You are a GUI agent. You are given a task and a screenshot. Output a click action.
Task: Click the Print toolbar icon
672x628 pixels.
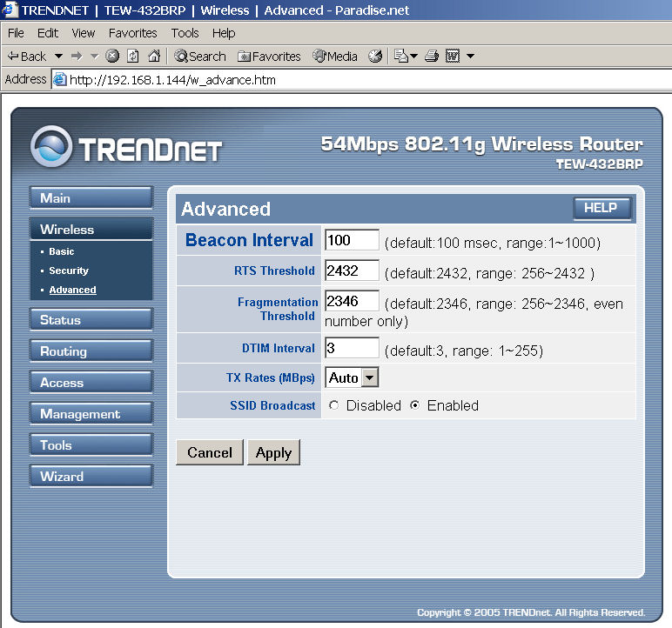(x=432, y=57)
